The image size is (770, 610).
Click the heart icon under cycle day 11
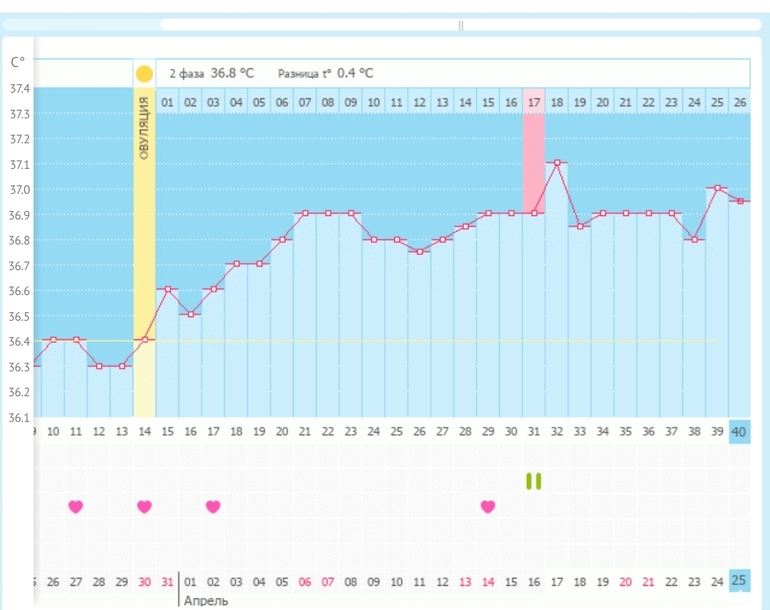coord(76,506)
